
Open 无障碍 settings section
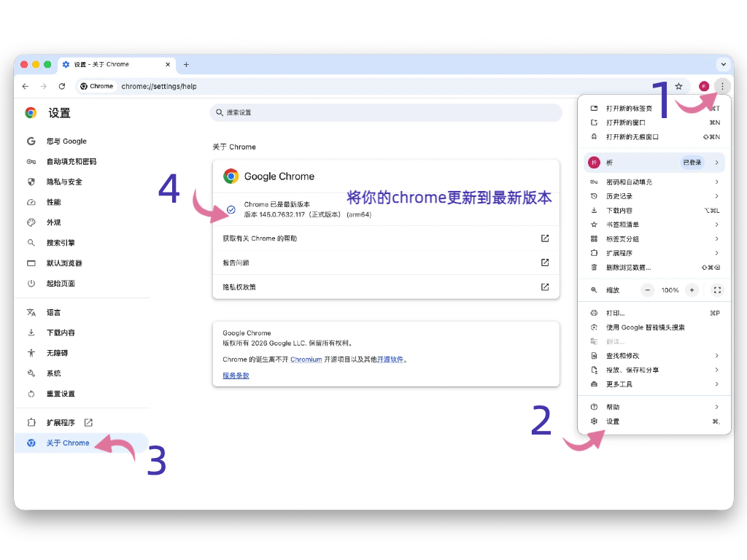(x=57, y=353)
